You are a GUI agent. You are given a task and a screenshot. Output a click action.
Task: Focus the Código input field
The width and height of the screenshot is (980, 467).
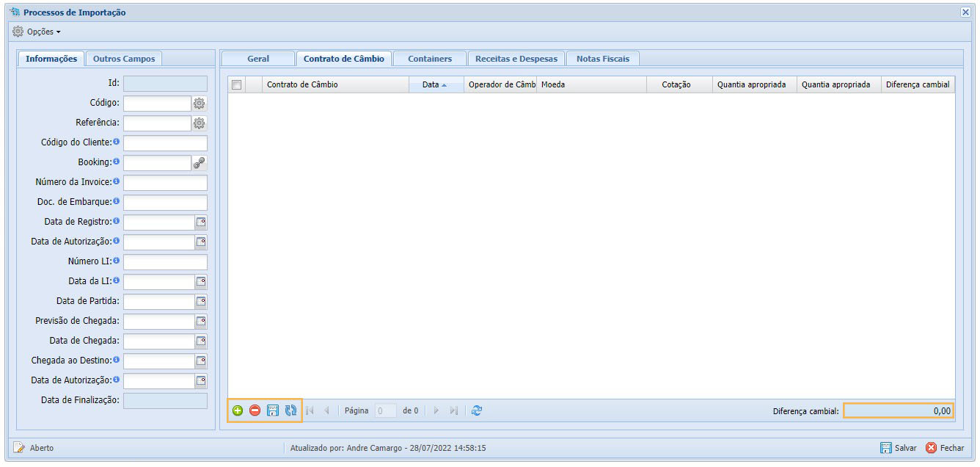(158, 104)
